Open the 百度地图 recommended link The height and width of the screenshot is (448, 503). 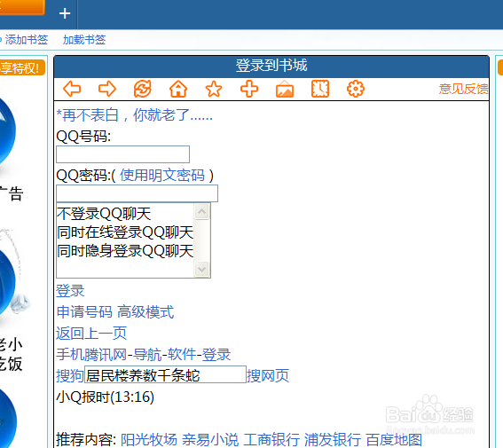click(x=394, y=440)
